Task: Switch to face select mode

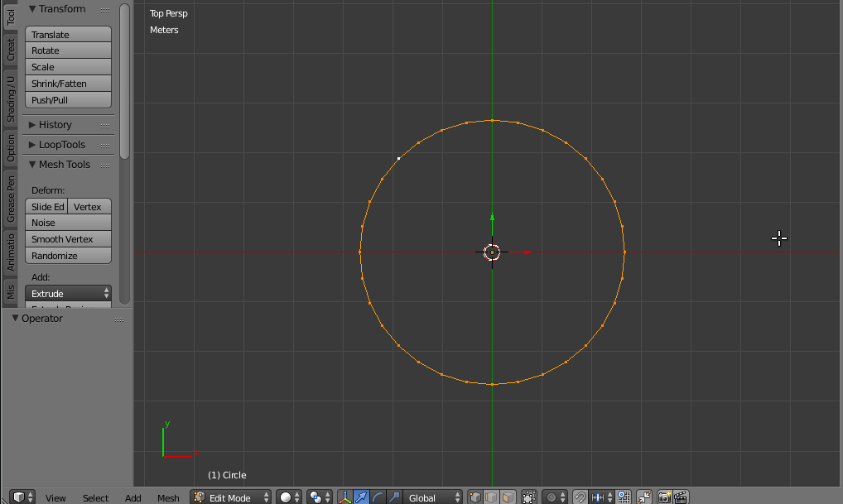Action: click(508, 497)
